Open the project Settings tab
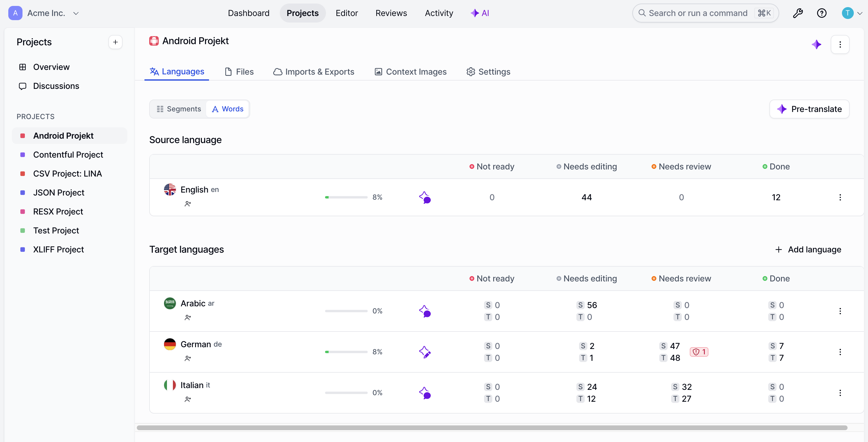The image size is (868, 442). pyautogui.click(x=488, y=72)
